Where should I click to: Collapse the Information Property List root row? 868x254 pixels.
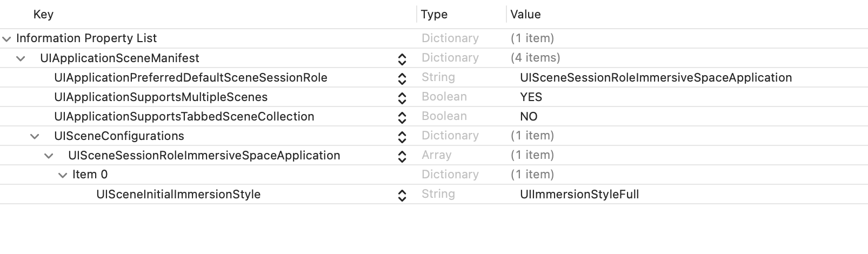pyautogui.click(x=6, y=39)
